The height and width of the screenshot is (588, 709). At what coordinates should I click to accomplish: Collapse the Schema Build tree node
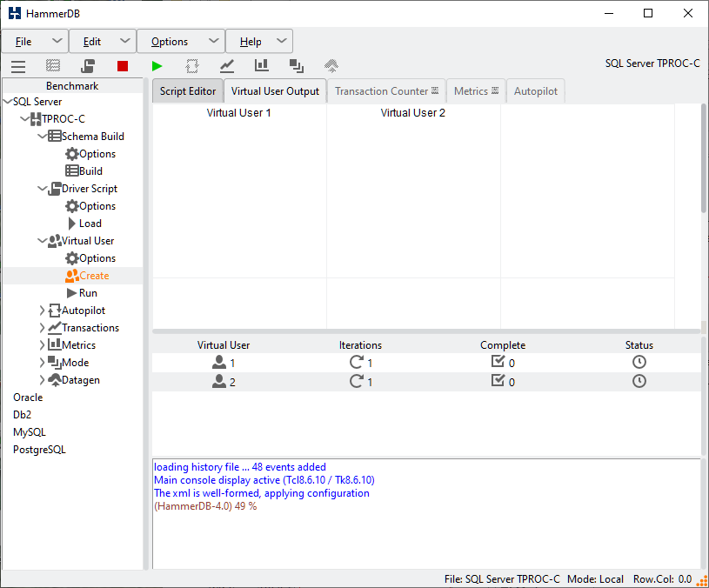coord(42,137)
